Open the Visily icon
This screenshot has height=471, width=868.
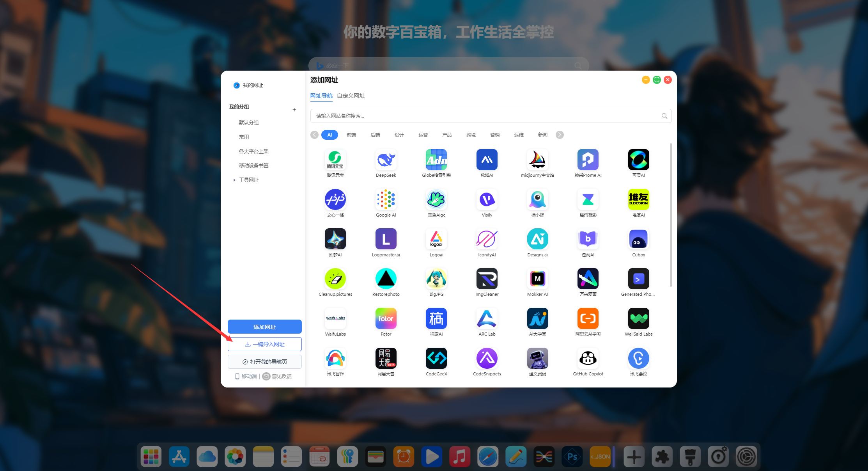[487, 199]
